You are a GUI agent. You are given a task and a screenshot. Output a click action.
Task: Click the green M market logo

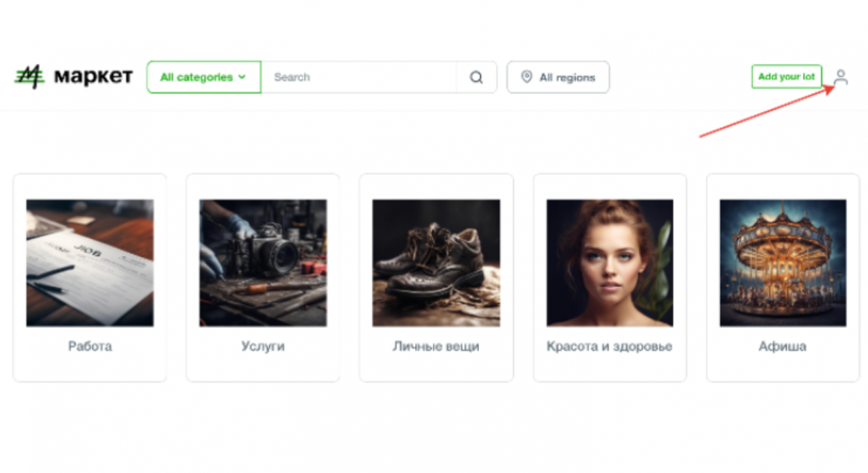(x=28, y=76)
